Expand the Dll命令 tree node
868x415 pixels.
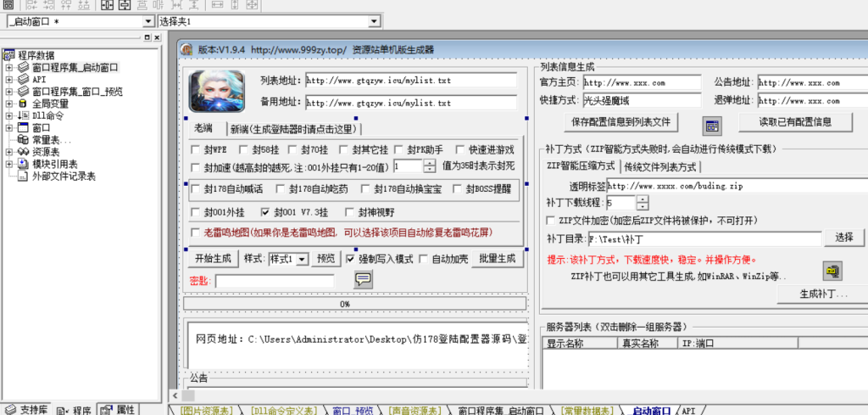point(8,115)
